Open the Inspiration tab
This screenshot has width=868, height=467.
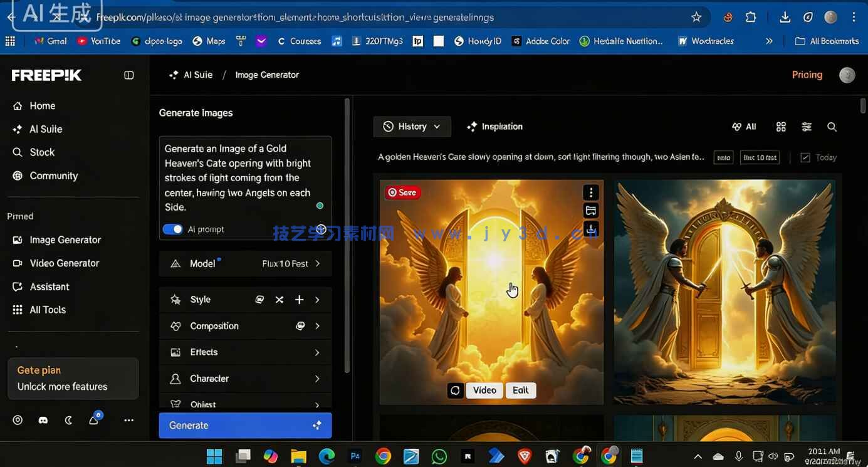494,126
